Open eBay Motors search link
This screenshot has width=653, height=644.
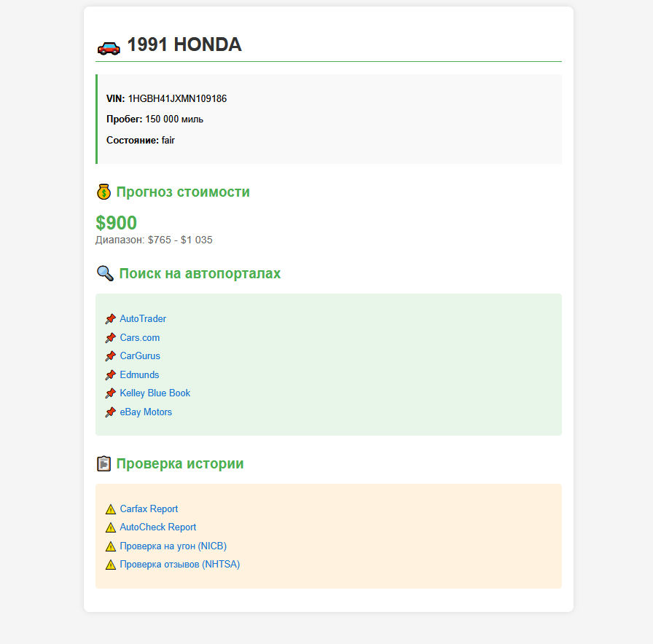point(146,412)
